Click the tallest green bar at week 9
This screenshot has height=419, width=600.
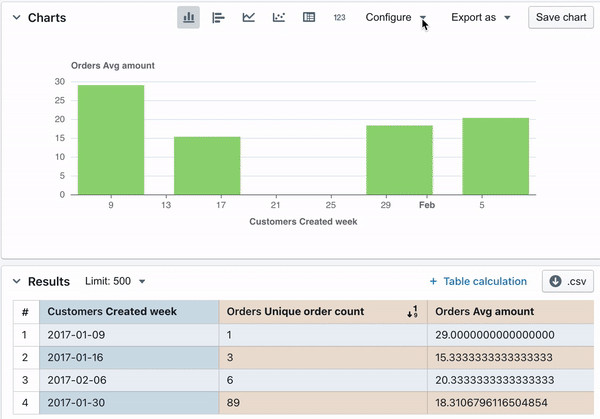pos(110,140)
